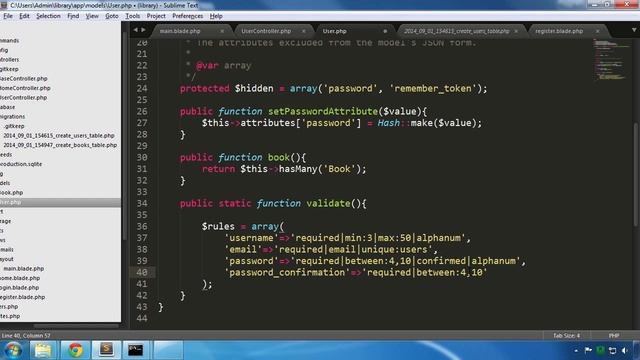
Task: Open the Find menu
Action: pyautogui.click(x=73, y=16)
